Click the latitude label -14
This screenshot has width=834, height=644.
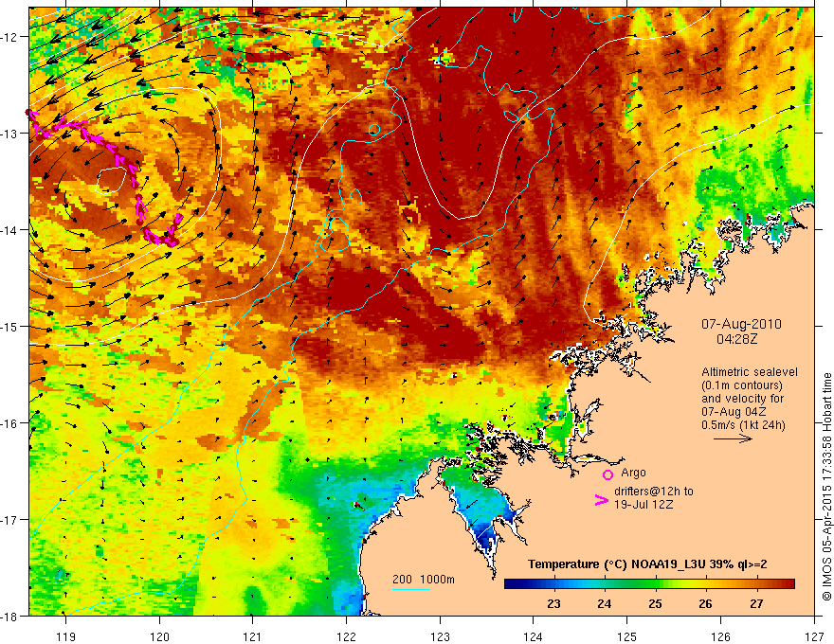point(9,230)
